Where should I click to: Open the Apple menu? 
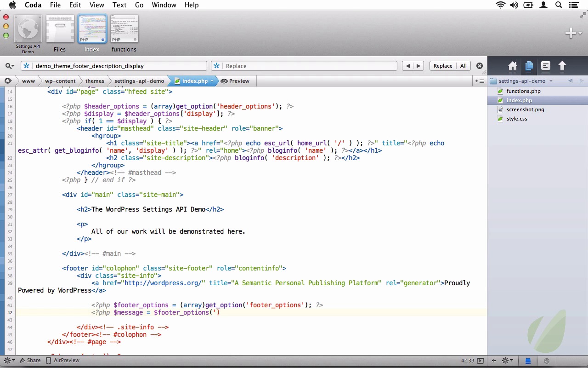point(12,5)
